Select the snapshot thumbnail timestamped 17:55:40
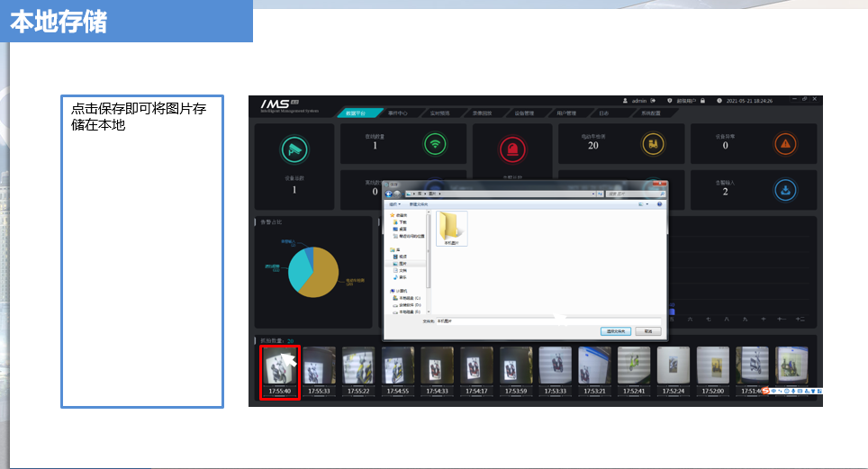This screenshot has width=868, height=469. tap(279, 373)
